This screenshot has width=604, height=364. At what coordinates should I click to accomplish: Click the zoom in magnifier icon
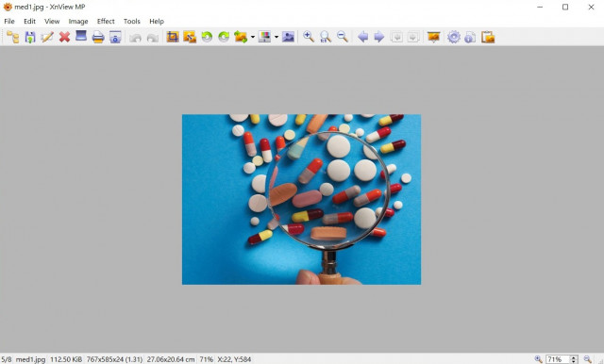(x=309, y=37)
